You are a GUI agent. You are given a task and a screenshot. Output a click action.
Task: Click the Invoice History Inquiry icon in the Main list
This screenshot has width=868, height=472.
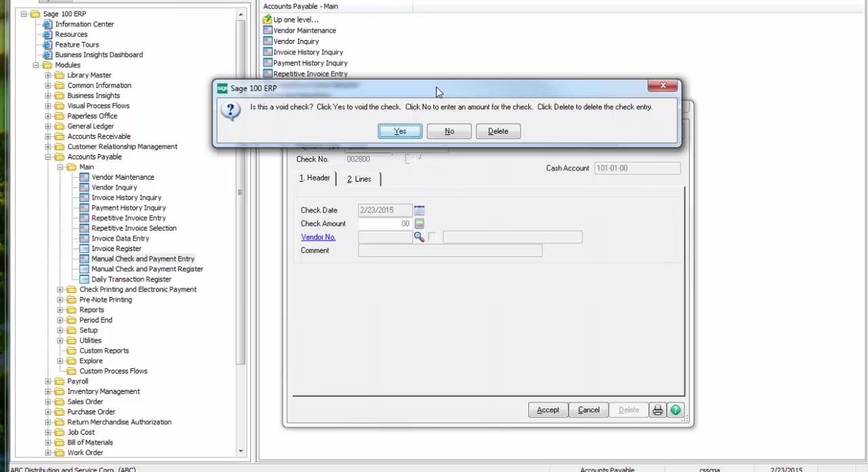pyautogui.click(x=267, y=52)
